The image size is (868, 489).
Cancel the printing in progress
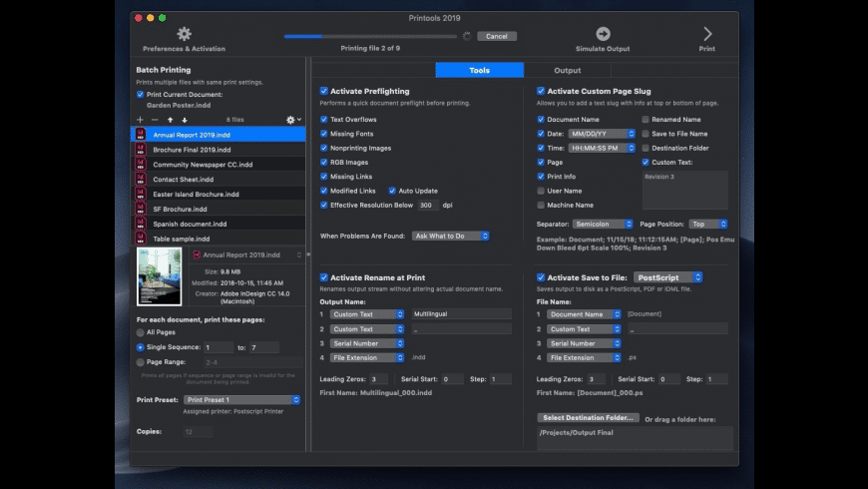497,36
